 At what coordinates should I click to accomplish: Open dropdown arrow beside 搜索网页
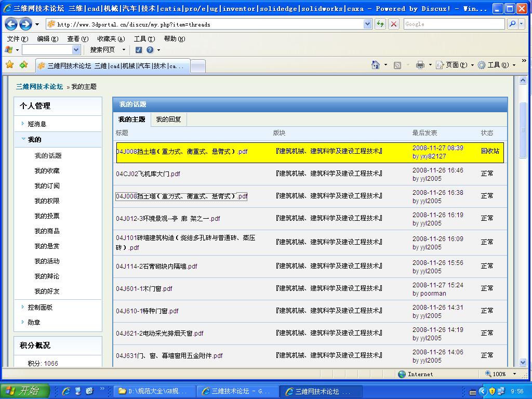pyautogui.click(x=124, y=50)
